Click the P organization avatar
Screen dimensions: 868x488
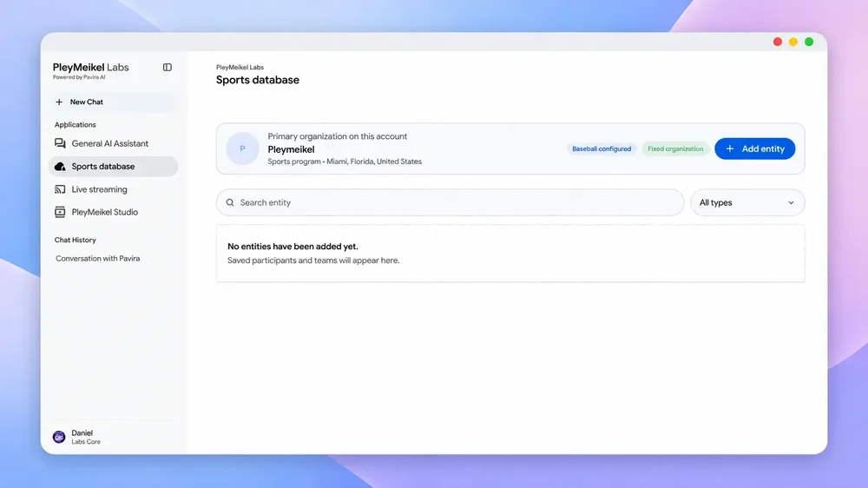[242, 148]
